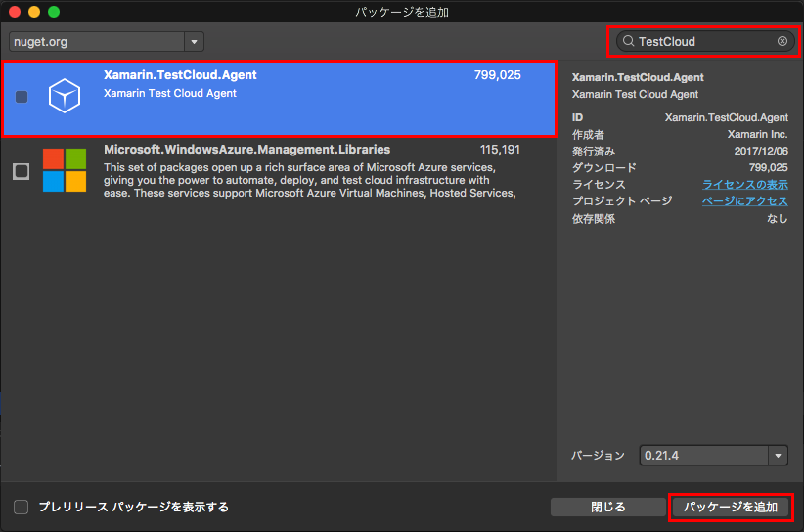Click the Xamarin Inc. author value

757,134
